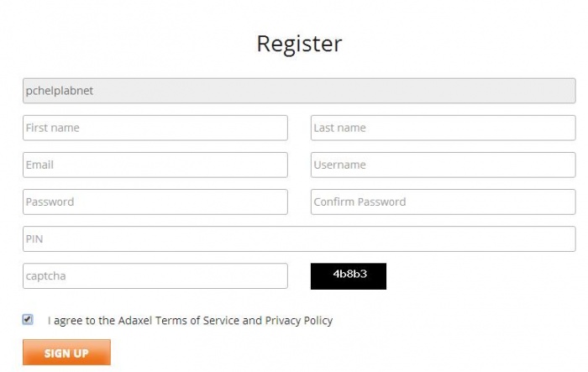Focus the captcha text input
Viewport: 588px width, 372px height.
pyautogui.click(x=155, y=275)
